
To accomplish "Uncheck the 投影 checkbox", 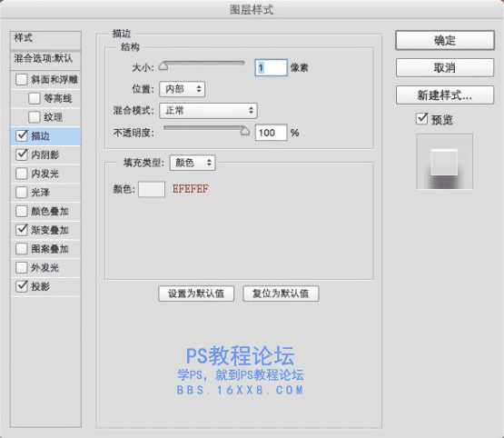I will (22, 286).
